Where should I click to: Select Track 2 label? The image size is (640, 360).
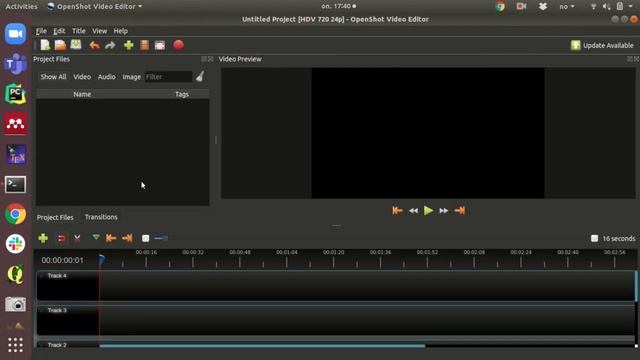point(57,345)
